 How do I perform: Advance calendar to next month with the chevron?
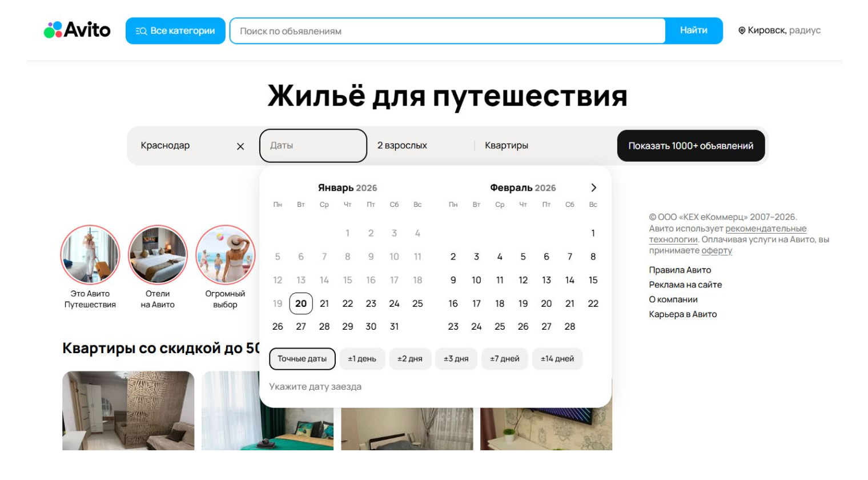coord(593,186)
